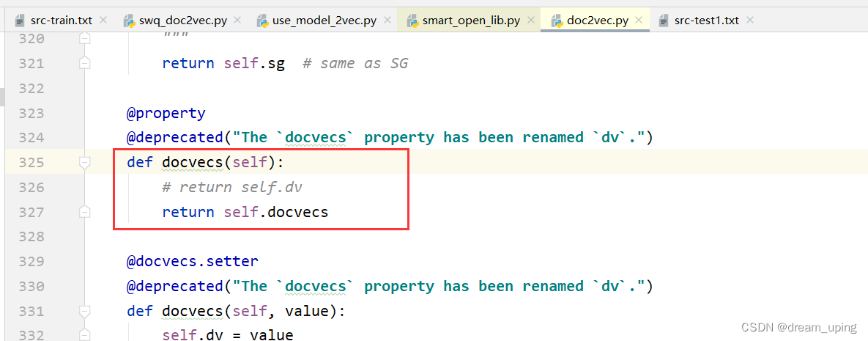Click the '@docvecs.setter' decorator
This screenshot has height=341, width=868.
click(193, 261)
